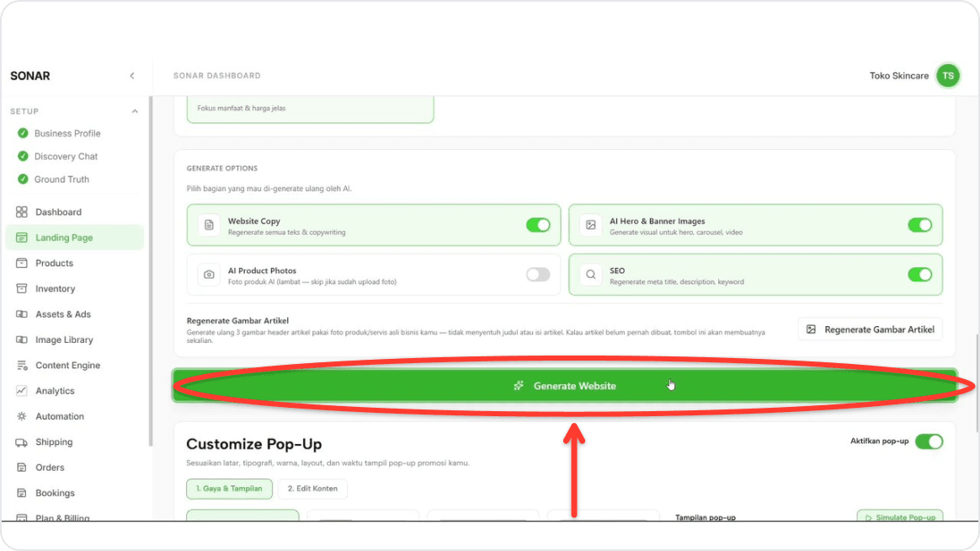This screenshot has height=551, width=980.
Task: Click the sidebar vertical scrollbar
Action: tap(150, 271)
